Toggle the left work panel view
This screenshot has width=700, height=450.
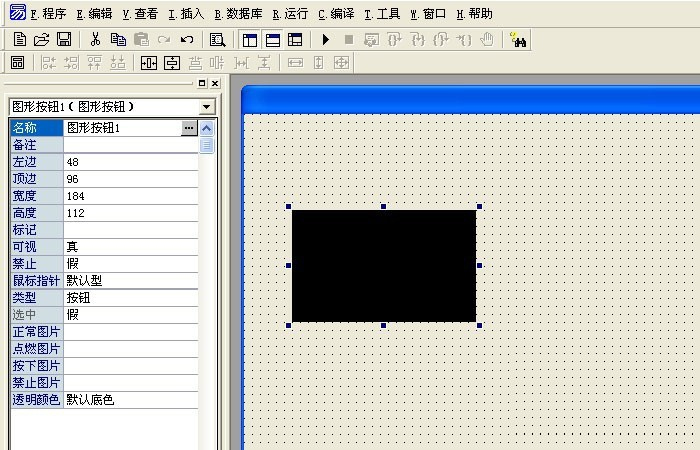[250, 40]
